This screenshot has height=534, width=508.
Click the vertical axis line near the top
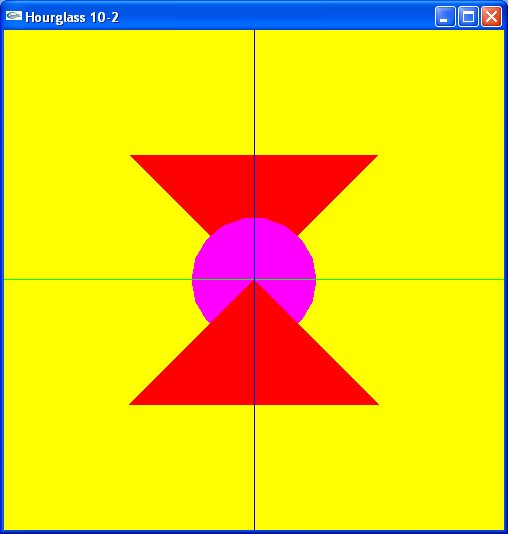(254, 85)
